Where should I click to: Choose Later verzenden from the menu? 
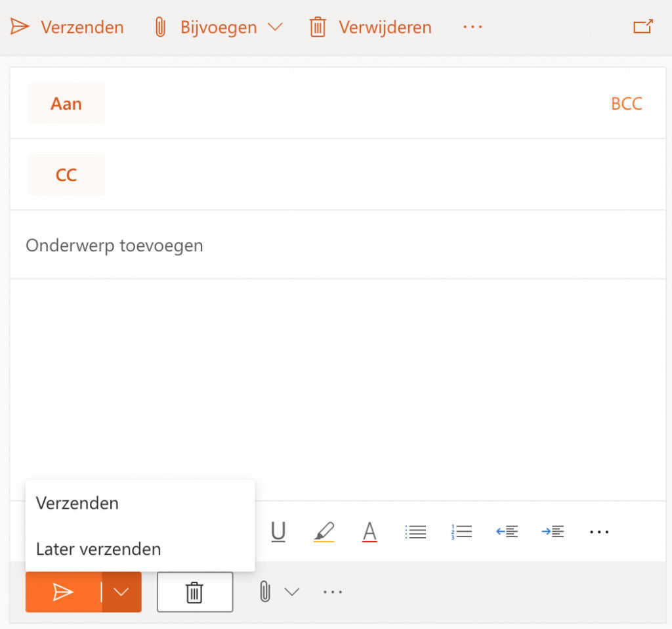coord(140,549)
